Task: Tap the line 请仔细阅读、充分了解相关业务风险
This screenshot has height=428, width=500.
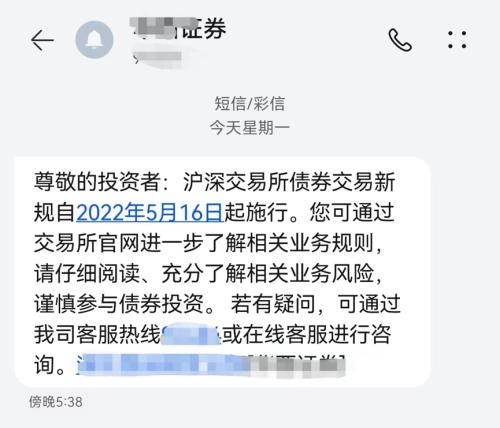Action: coord(204,274)
